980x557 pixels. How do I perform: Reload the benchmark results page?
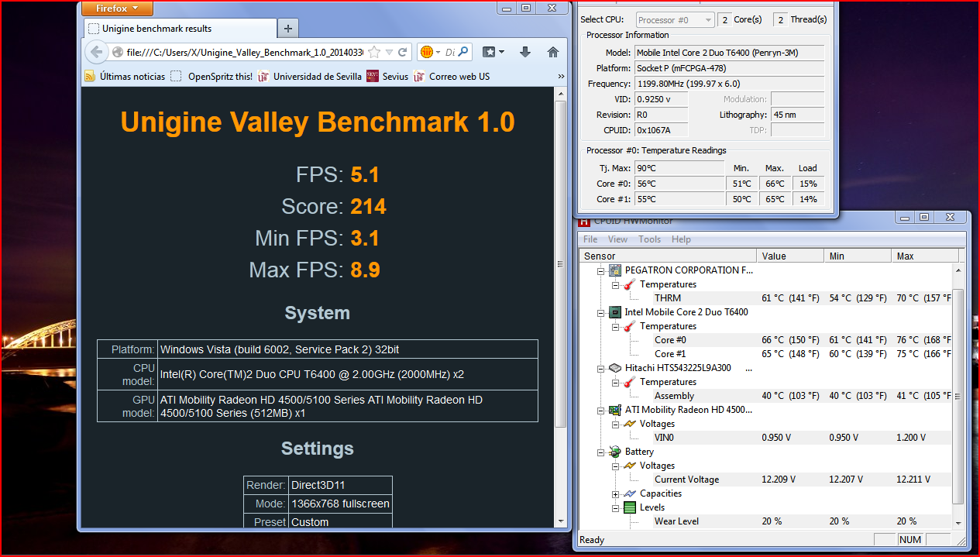(403, 52)
